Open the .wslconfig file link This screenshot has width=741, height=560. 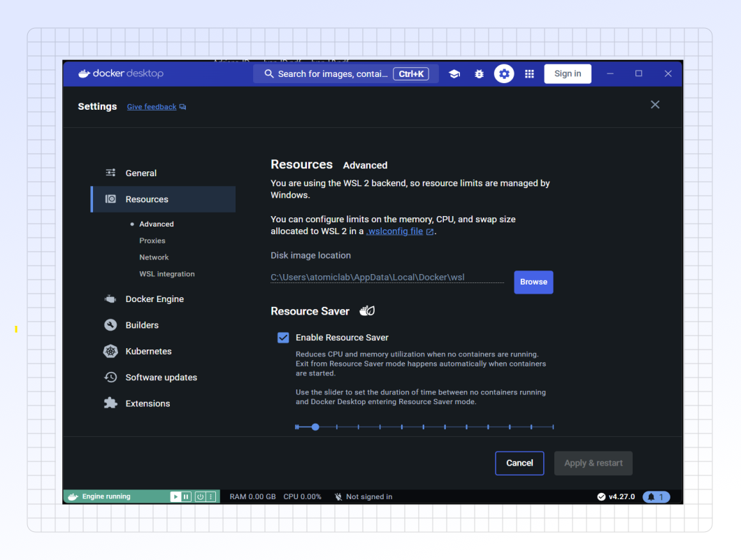coord(396,231)
